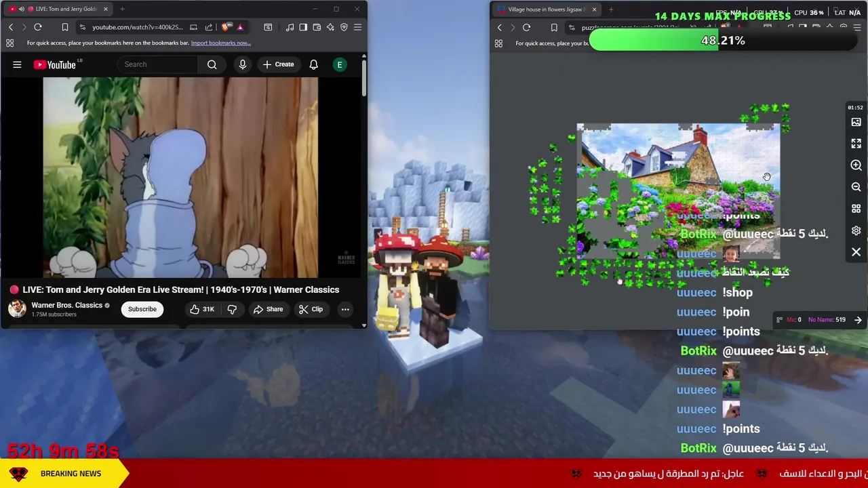Zoom out on the jigsaw puzzle

click(x=856, y=187)
